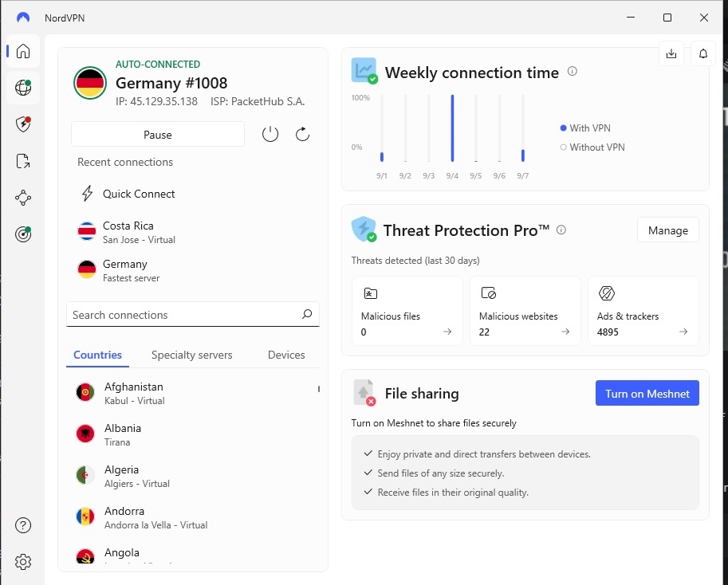This screenshot has height=585, width=728.
Task: Switch to the Countries tab
Action: [97, 355]
